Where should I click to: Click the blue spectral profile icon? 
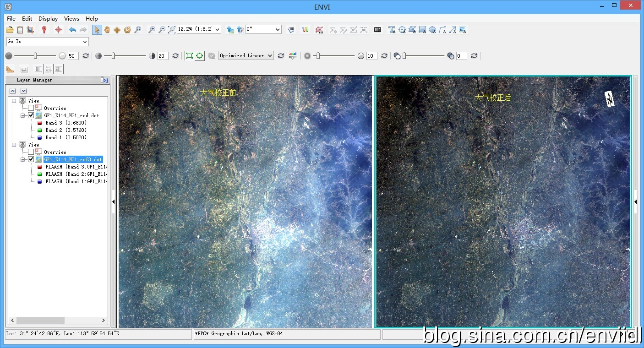291,30
